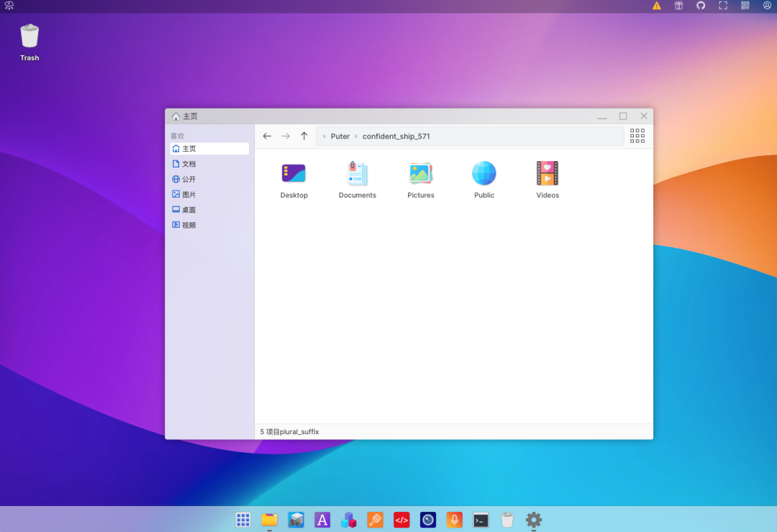Open the GitHub icon in top bar
The height and width of the screenshot is (532, 777).
701,6
